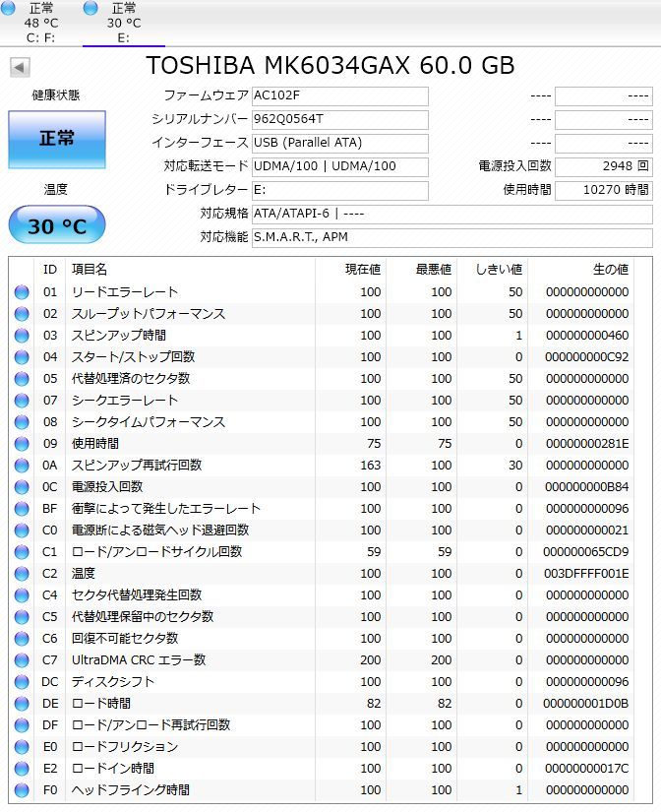Click the drive letter field E:
Screen dimensions: 661x812
[x=340, y=190]
